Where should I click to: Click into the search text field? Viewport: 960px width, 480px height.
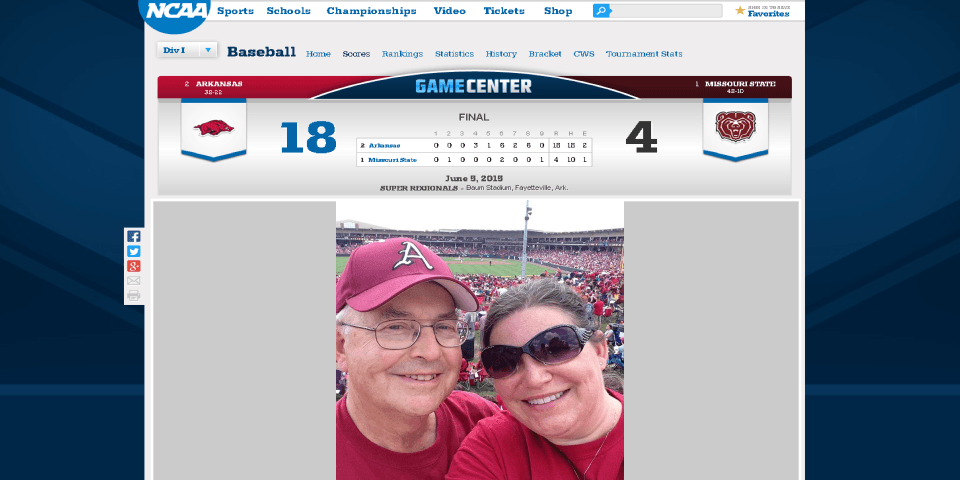tap(666, 10)
